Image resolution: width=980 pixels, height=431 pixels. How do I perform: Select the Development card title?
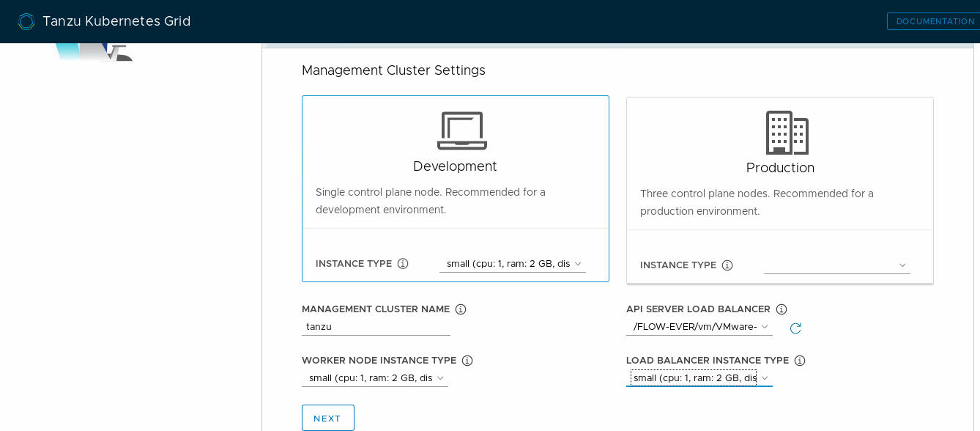(455, 166)
